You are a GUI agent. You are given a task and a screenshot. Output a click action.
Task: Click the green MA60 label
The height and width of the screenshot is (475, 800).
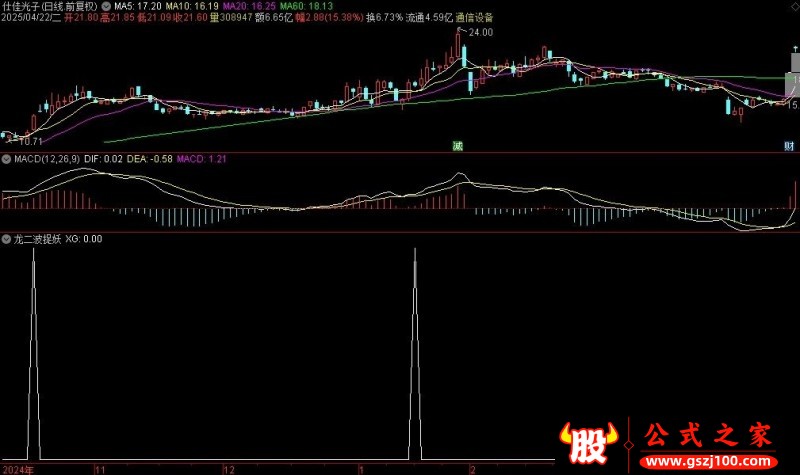tap(306, 6)
